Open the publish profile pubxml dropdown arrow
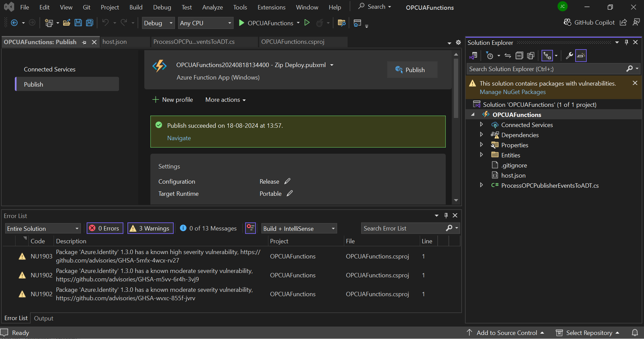This screenshot has height=339, width=644. click(332, 65)
